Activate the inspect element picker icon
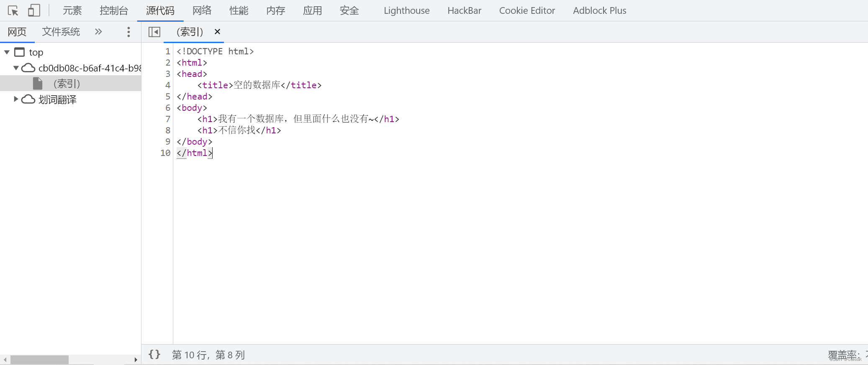Image resolution: width=868 pixels, height=365 pixels. pyautogui.click(x=13, y=10)
